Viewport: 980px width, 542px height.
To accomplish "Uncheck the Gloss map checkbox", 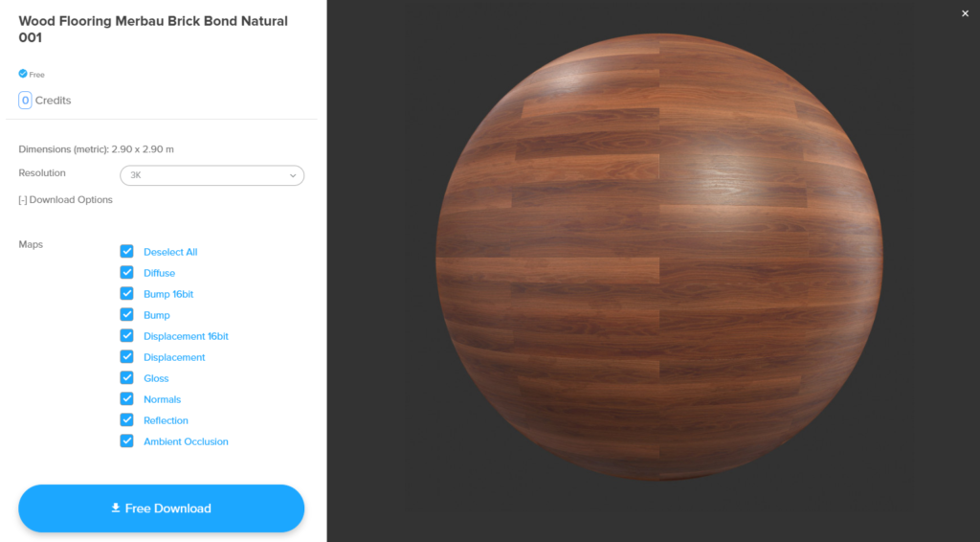I will click(127, 377).
